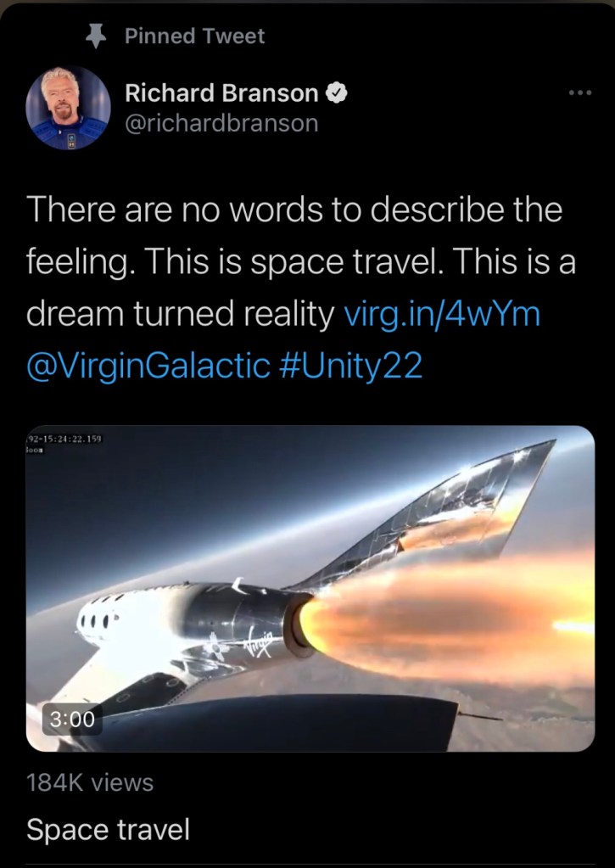Image resolution: width=615 pixels, height=868 pixels.
Task: Click the timestamp overlay in the video corner
Action: (x=64, y=444)
